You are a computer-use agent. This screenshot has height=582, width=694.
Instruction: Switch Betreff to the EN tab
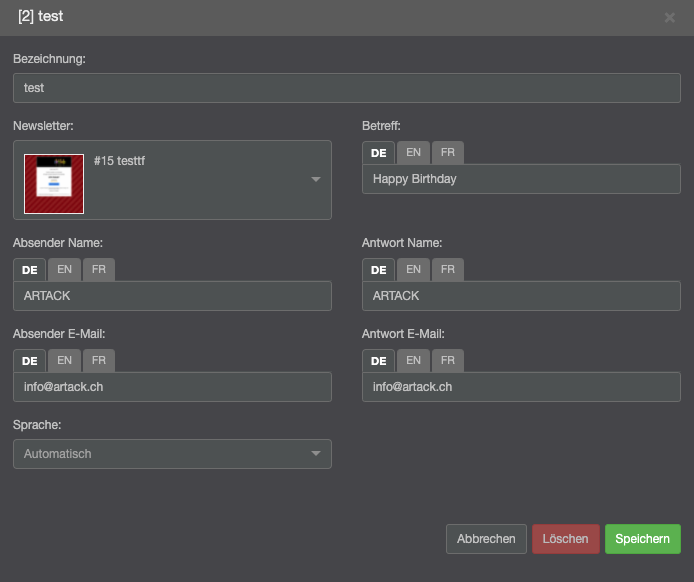(x=412, y=153)
